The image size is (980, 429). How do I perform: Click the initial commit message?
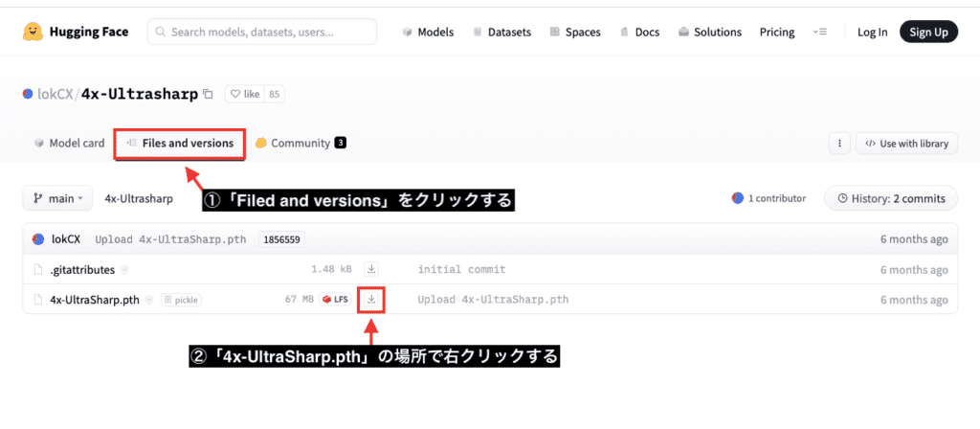[x=462, y=269]
